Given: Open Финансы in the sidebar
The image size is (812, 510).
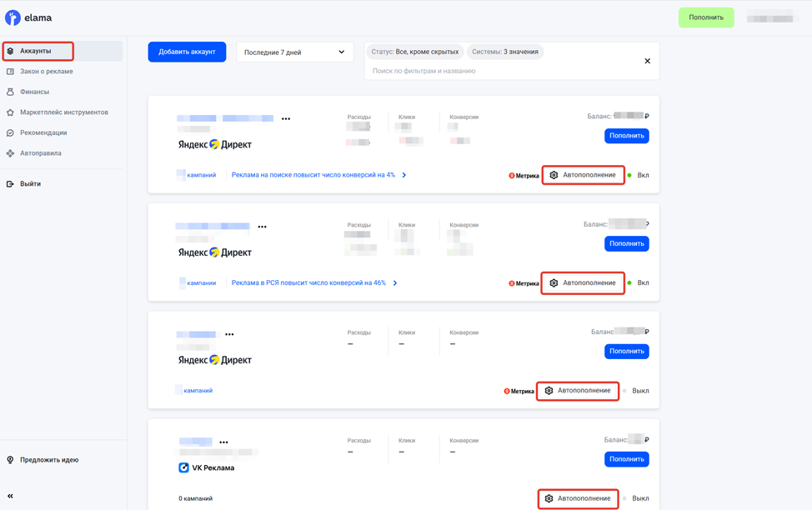Looking at the screenshot, I should click(x=34, y=92).
